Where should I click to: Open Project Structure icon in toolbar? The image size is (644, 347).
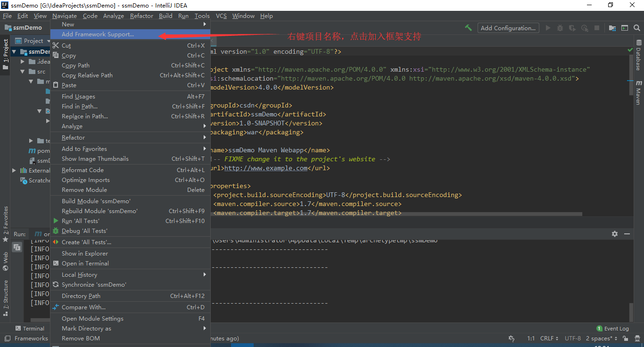pyautogui.click(x=612, y=28)
